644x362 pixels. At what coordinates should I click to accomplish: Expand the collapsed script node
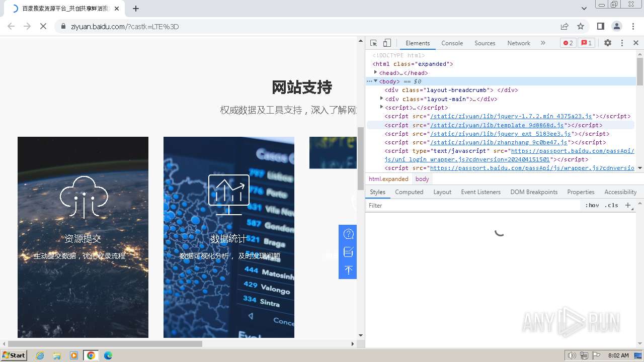(382, 107)
